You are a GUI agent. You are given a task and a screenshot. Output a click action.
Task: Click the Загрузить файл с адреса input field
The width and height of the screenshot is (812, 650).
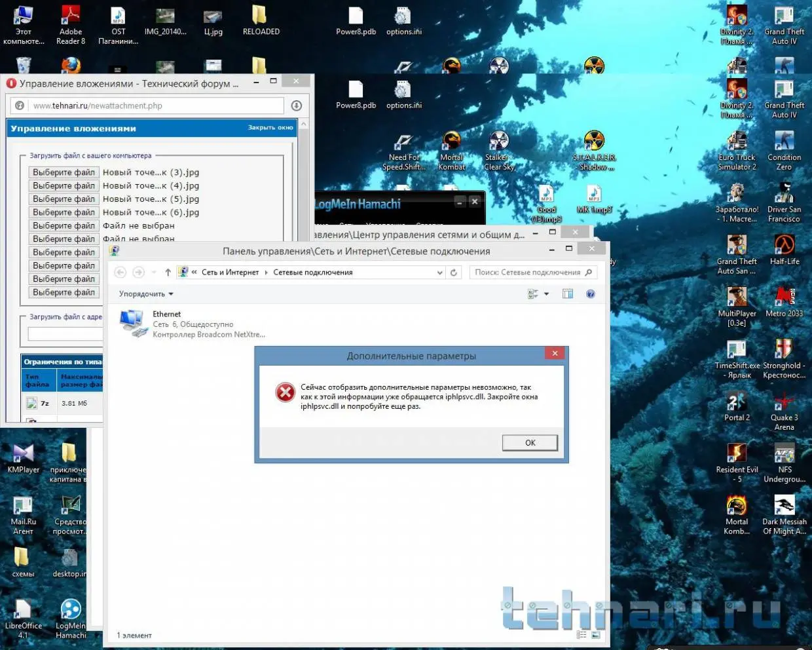65,334
